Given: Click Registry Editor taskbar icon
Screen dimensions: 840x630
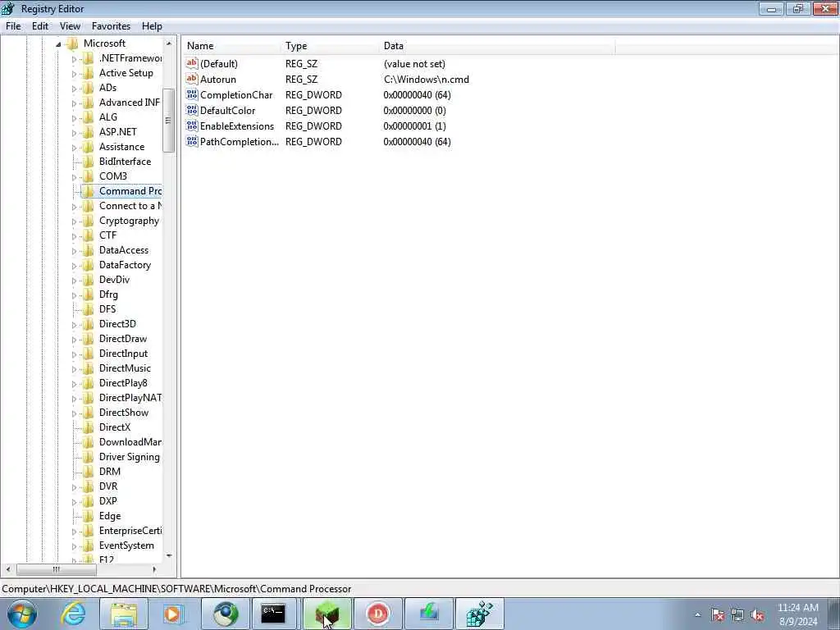Looking at the screenshot, I should (479, 614).
